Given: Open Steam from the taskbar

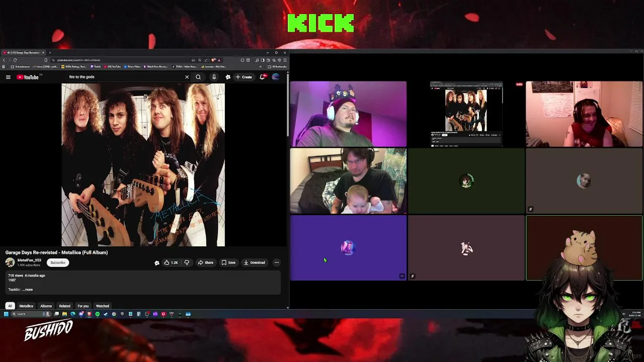Looking at the screenshot, I should click(106, 314).
